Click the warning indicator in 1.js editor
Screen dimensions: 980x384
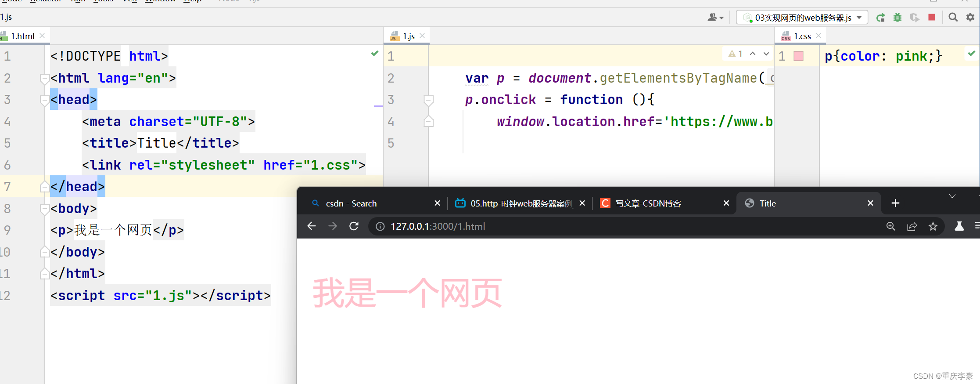coord(735,54)
